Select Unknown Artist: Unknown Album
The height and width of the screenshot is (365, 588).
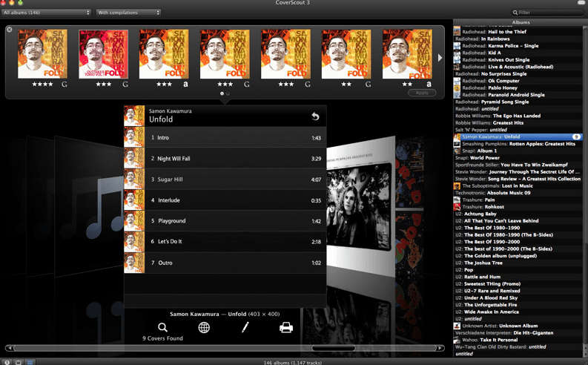pyautogui.click(x=518, y=326)
